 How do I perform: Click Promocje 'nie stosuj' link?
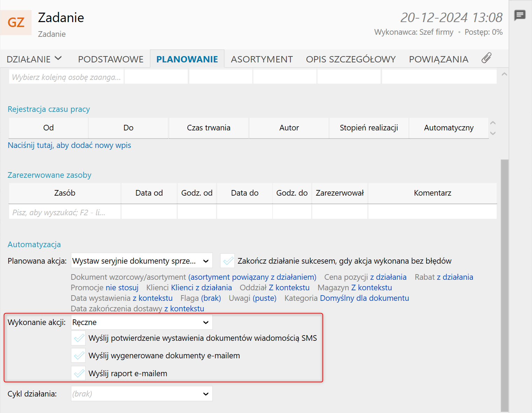[x=122, y=287]
